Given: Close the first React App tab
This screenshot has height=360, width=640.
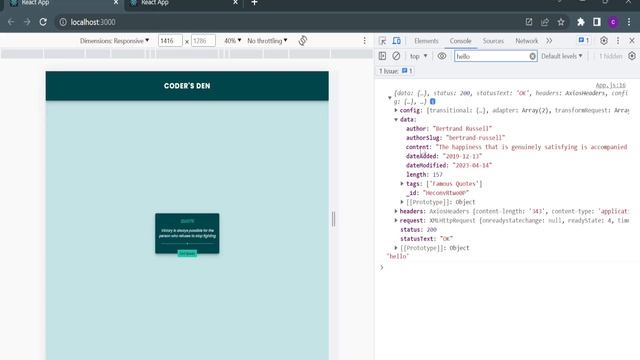Looking at the screenshot, I should click(x=116, y=2).
